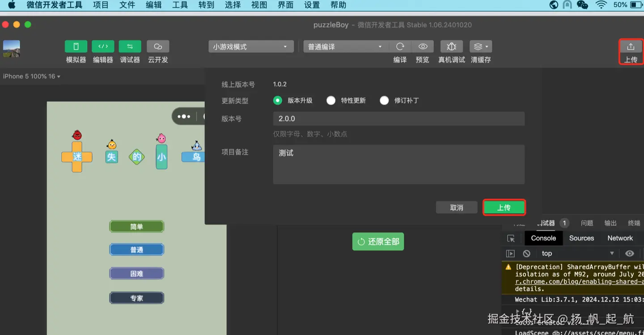Click the preview eye icon
This screenshot has height=335, width=644.
click(x=423, y=47)
